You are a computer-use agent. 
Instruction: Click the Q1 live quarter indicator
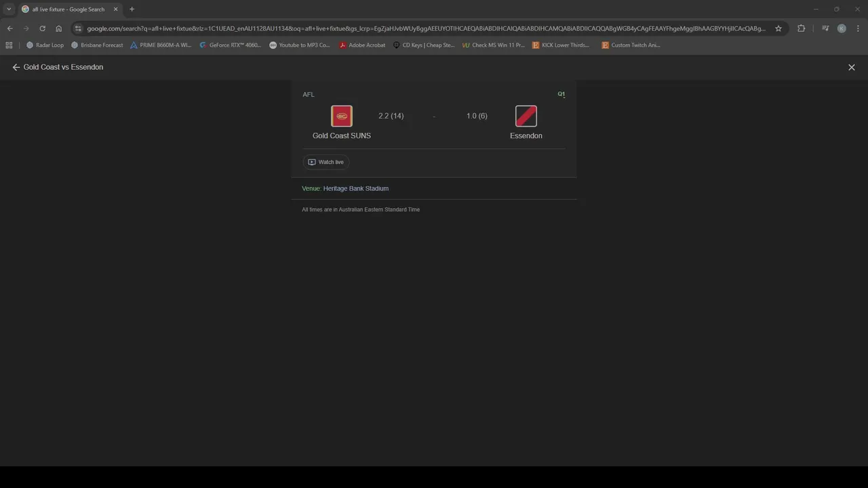561,94
